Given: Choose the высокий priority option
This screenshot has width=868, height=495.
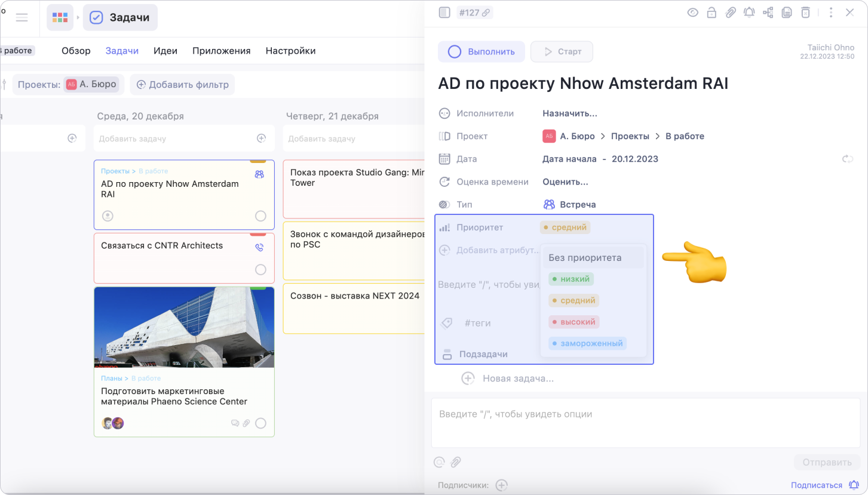Looking at the screenshot, I should point(573,322).
